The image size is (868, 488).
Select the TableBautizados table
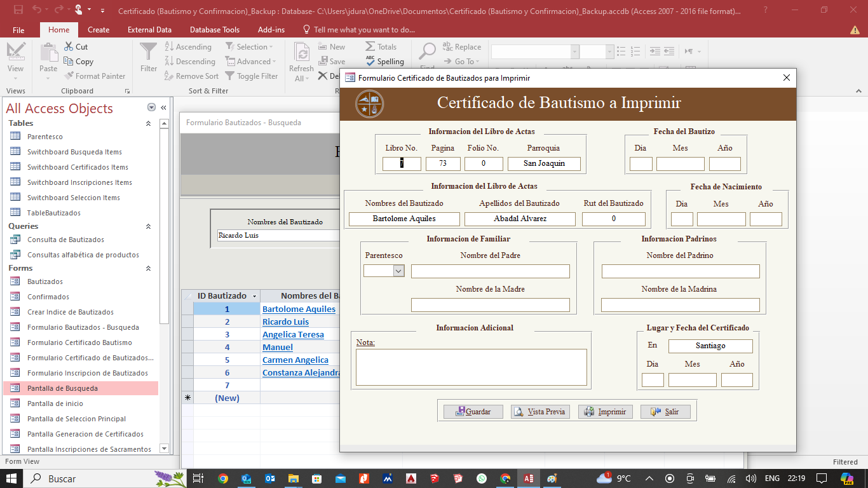tap(54, 213)
